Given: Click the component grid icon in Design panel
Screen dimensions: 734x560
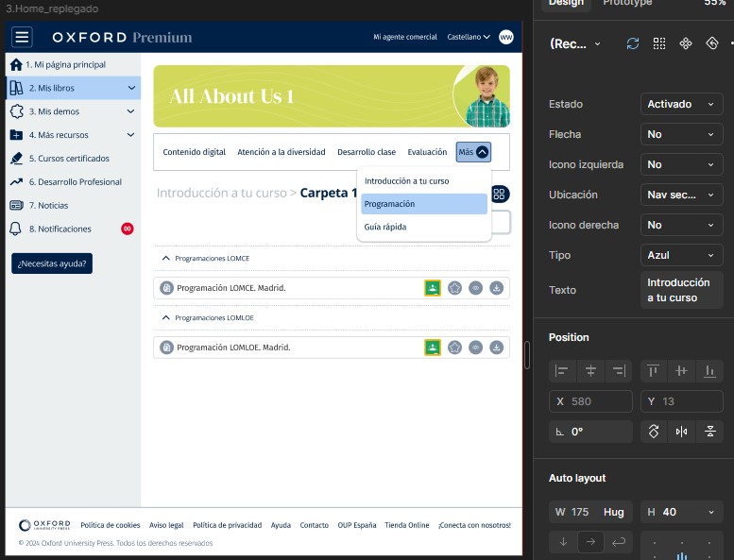Looking at the screenshot, I should click(659, 43).
